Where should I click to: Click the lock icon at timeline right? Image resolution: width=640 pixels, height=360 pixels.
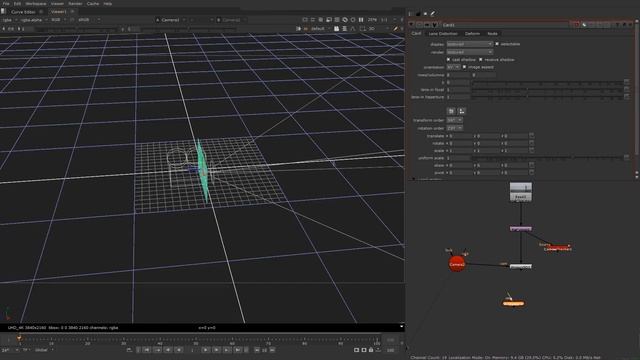point(371,350)
